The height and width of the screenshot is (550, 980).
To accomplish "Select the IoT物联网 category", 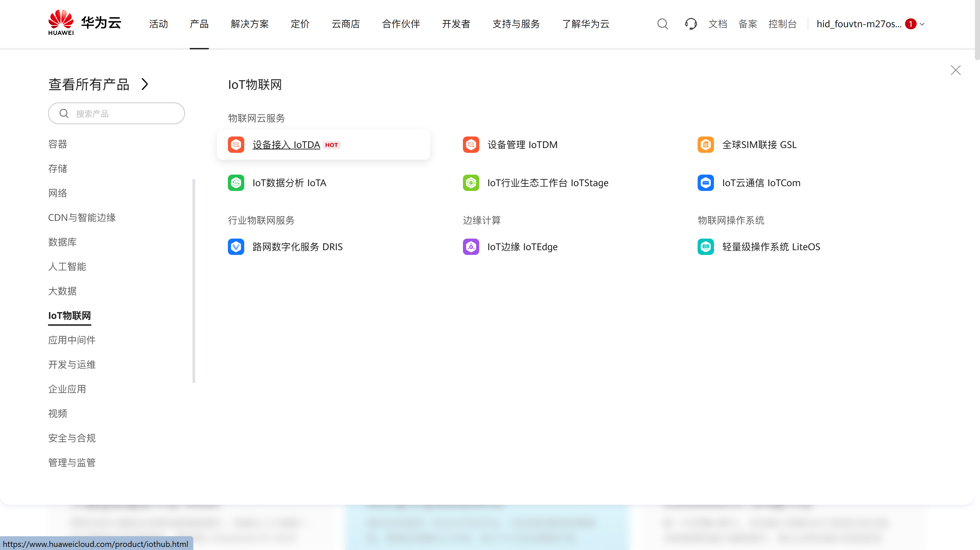I will [69, 316].
